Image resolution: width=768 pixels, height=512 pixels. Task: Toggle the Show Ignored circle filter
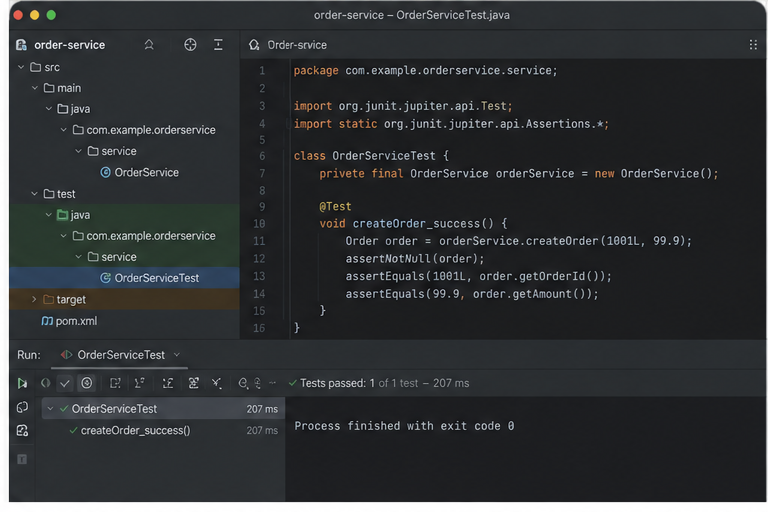pyautogui.click(x=87, y=383)
